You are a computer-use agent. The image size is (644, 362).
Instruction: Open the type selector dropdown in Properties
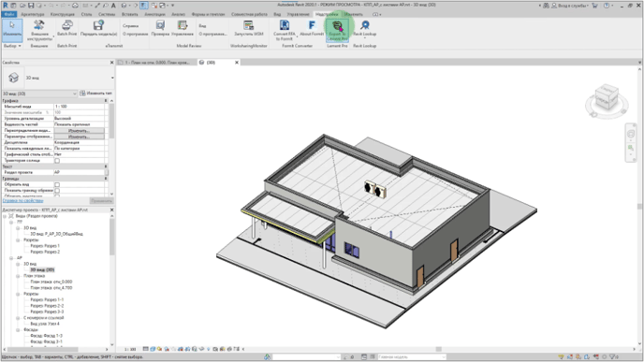(x=112, y=78)
